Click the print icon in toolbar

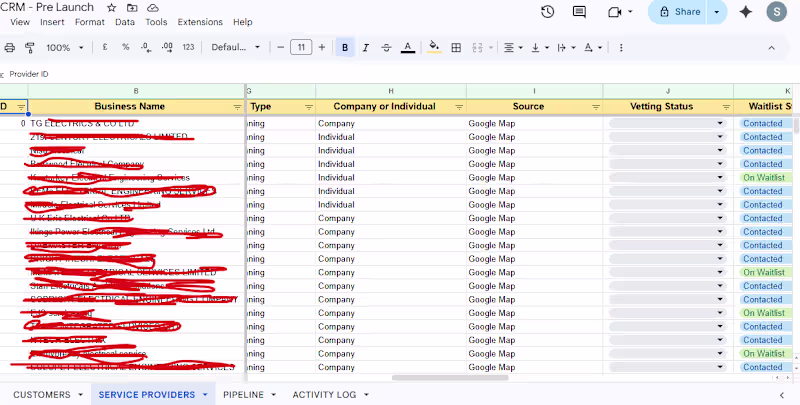(x=10, y=47)
